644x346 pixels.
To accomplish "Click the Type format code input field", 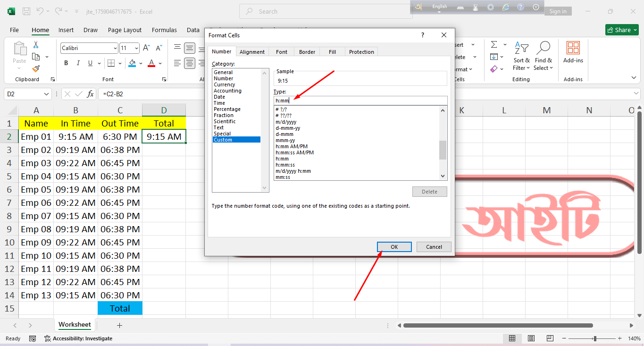I will click(360, 101).
